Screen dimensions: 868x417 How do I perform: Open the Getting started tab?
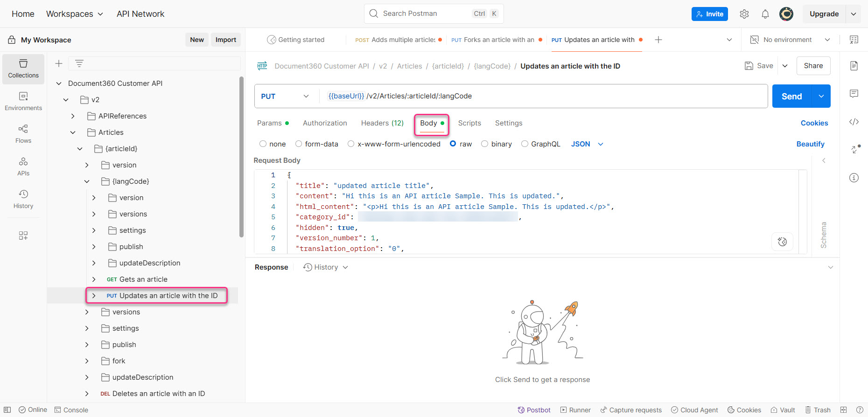pos(296,40)
